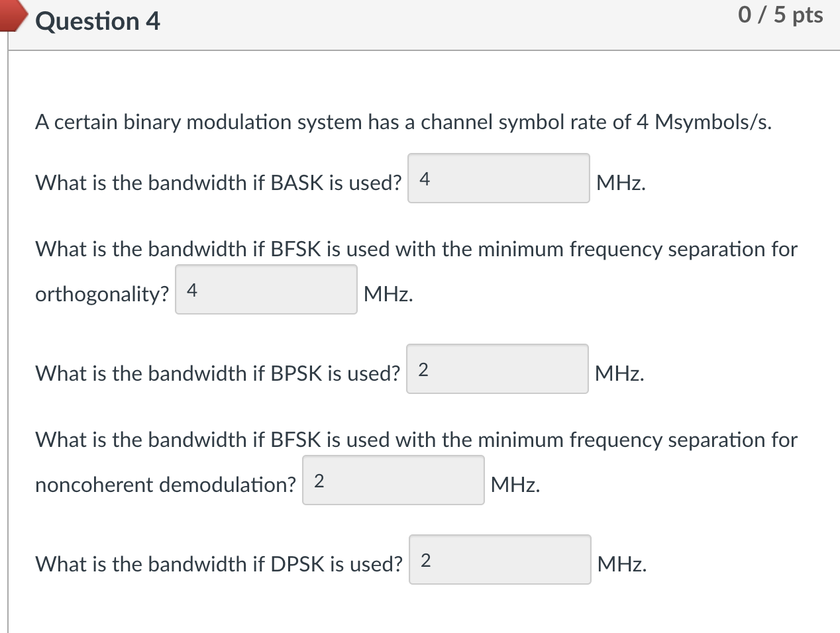This screenshot has width=840, height=633.
Task: Click the MHz label after BPSK answer
Action: [x=619, y=374]
